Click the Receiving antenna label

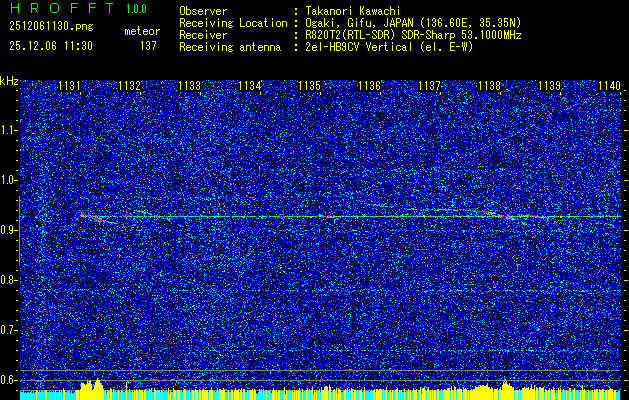[230, 47]
